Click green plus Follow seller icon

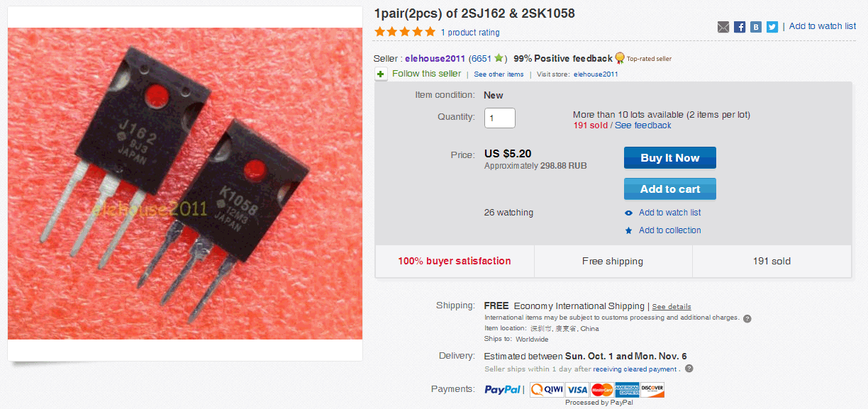(x=381, y=74)
